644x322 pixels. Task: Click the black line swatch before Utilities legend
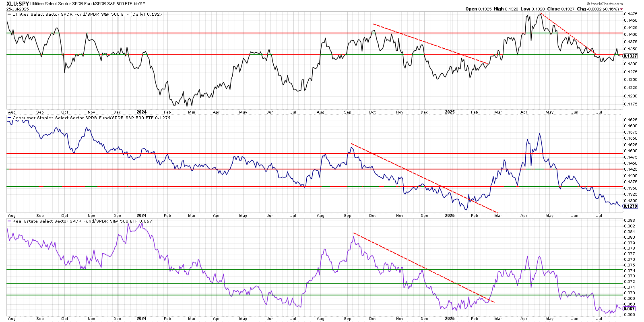point(10,14)
